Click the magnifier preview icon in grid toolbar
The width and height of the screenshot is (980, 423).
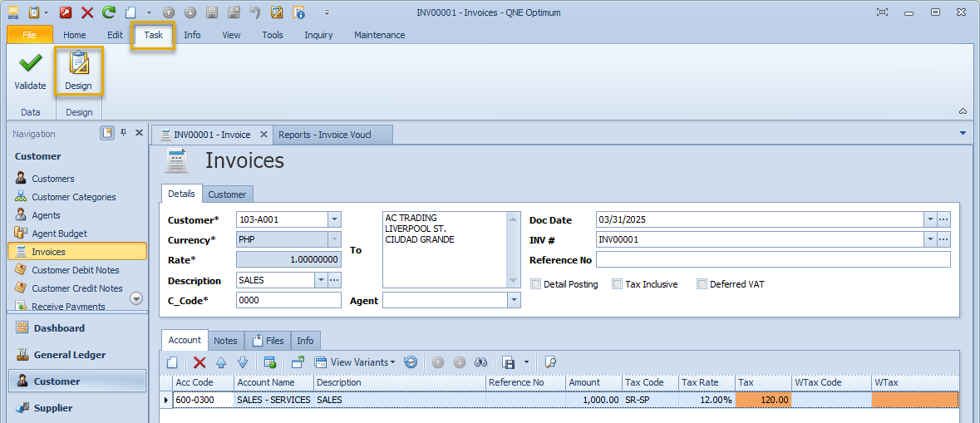(x=550, y=362)
